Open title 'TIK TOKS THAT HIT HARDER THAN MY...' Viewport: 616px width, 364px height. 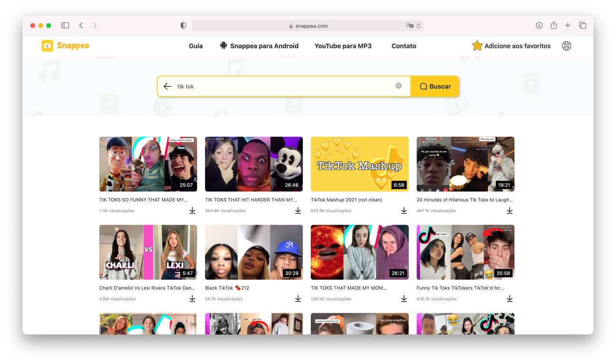point(251,200)
